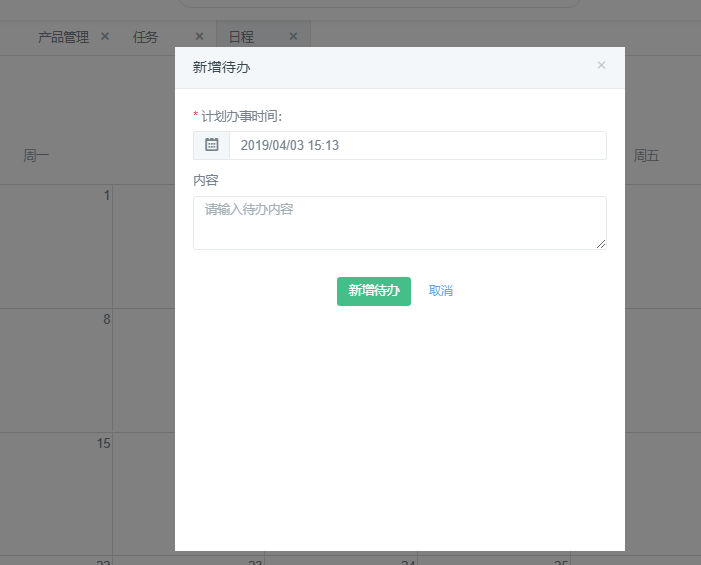Screen dimensions: 701x565
Task: Click the x icon on the 日程 tab
Action: click(293, 37)
